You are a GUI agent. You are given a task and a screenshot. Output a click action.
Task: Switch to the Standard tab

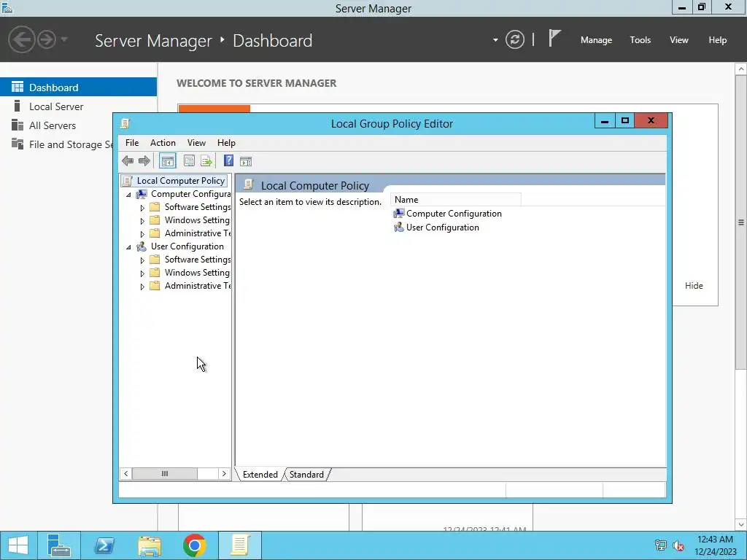click(306, 474)
